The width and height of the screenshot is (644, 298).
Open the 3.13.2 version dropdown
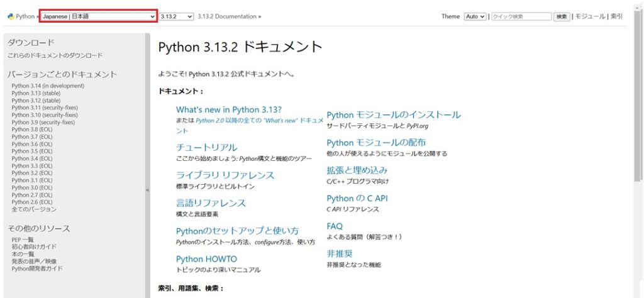pyautogui.click(x=176, y=16)
